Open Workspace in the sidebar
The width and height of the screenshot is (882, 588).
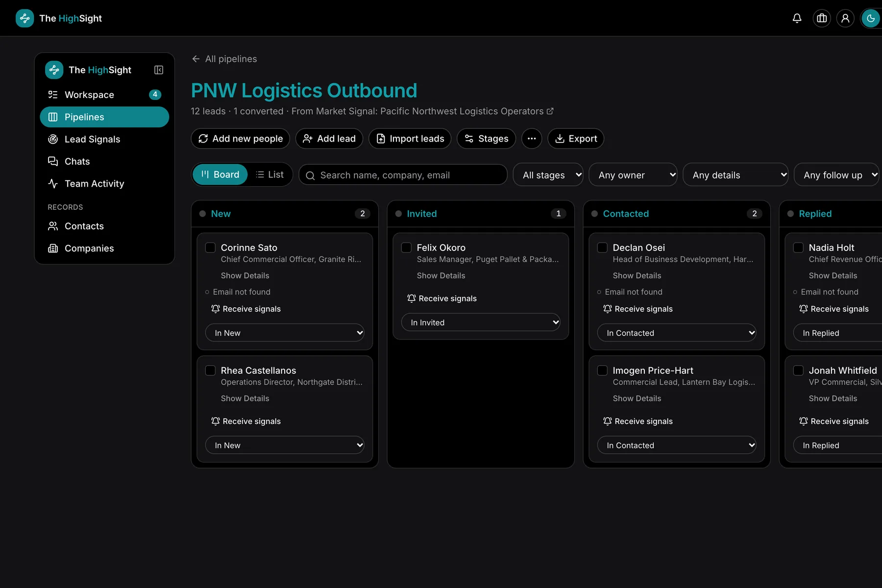104,95
